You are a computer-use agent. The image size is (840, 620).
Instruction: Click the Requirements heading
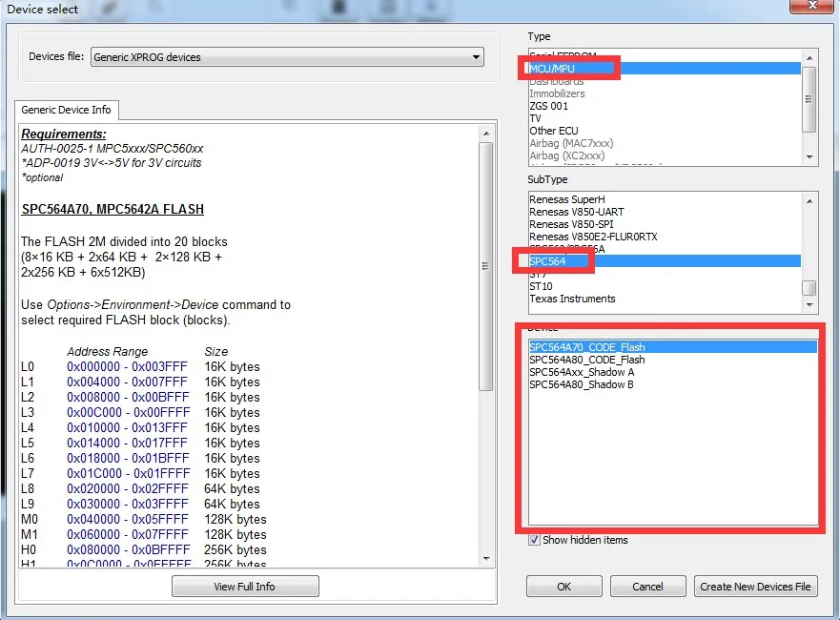[63, 134]
